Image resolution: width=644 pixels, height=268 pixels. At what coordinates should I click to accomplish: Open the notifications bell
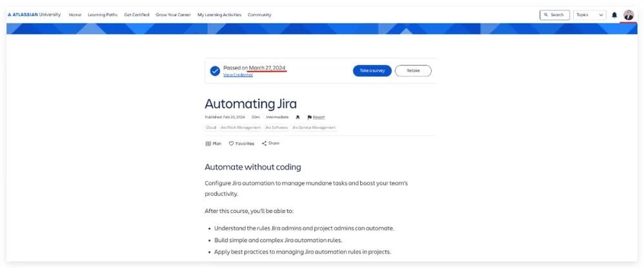coord(614,15)
